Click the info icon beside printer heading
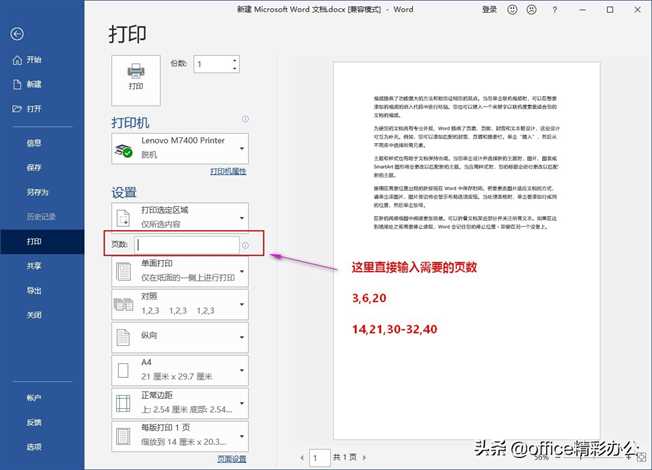 pyautogui.click(x=245, y=119)
